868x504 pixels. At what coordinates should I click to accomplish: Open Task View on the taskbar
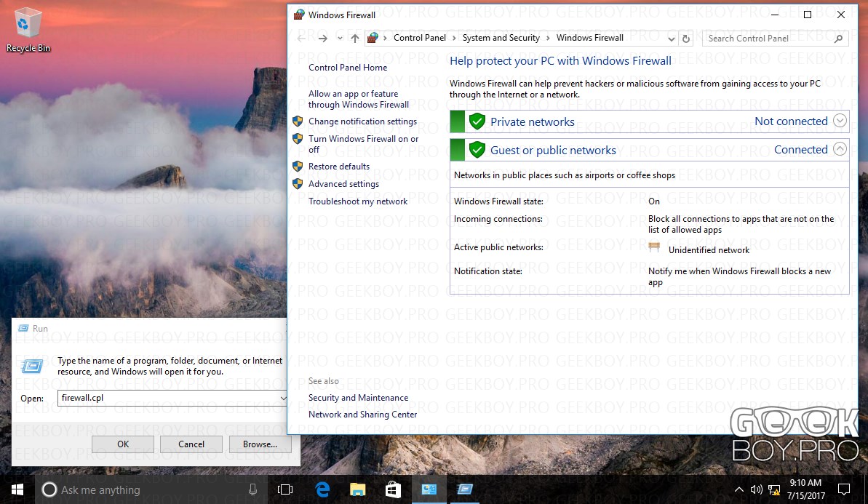point(285,489)
